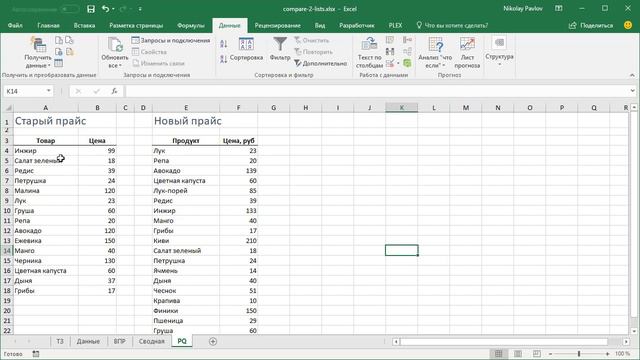
Task: Click the zoom slider handle
Action: pos(579,354)
